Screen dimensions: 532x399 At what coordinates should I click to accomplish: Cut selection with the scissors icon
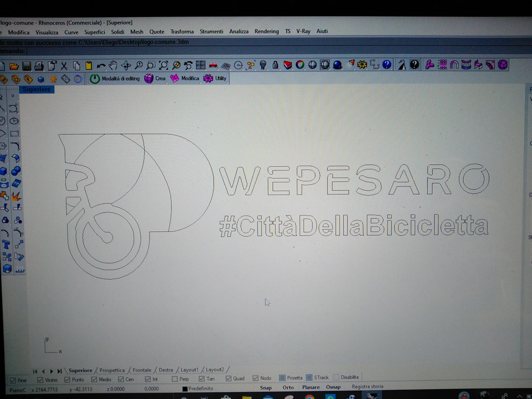click(64, 66)
